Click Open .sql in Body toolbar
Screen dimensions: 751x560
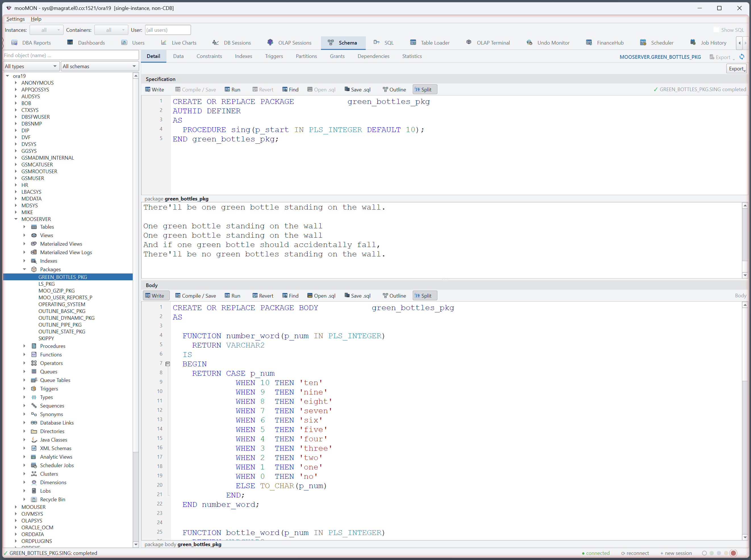click(x=321, y=296)
